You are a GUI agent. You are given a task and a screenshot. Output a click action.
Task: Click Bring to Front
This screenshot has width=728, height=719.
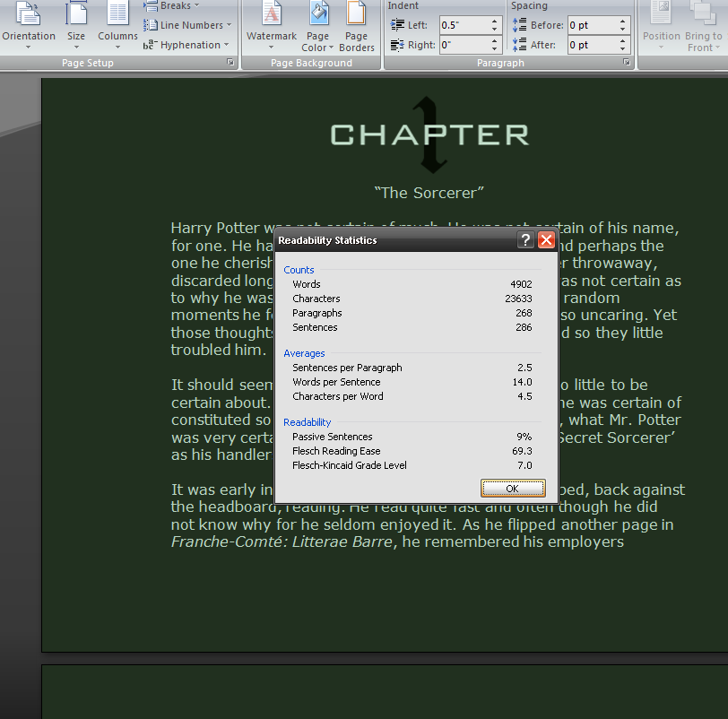point(704,25)
